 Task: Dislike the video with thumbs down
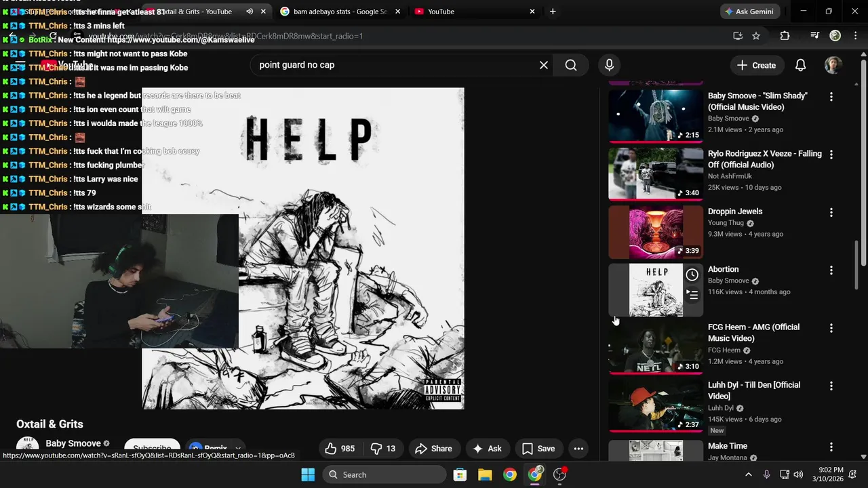click(383, 449)
